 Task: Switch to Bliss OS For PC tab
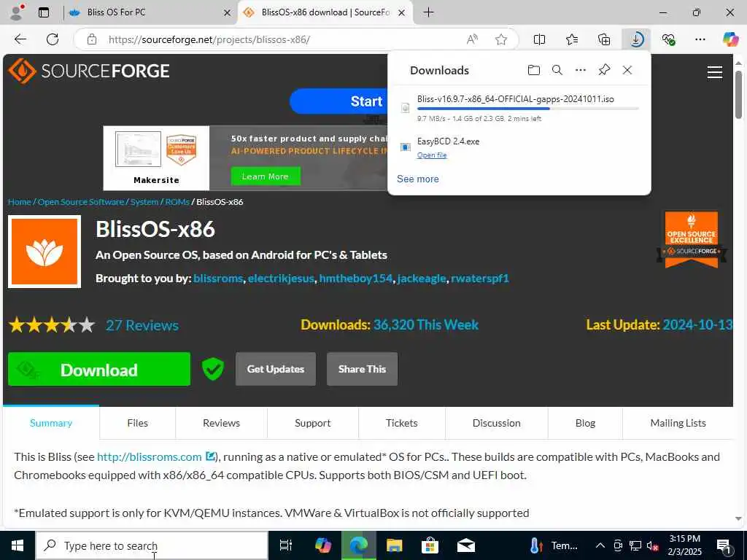[149, 12]
